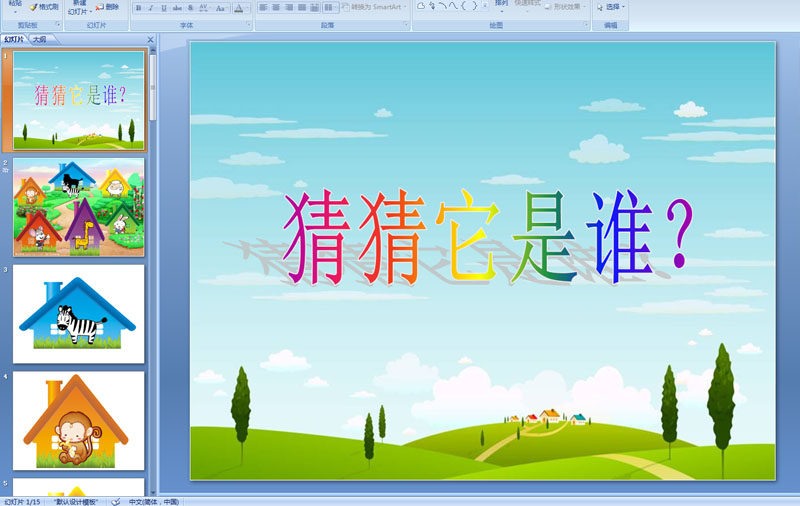Select the left brace shape

point(464,6)
